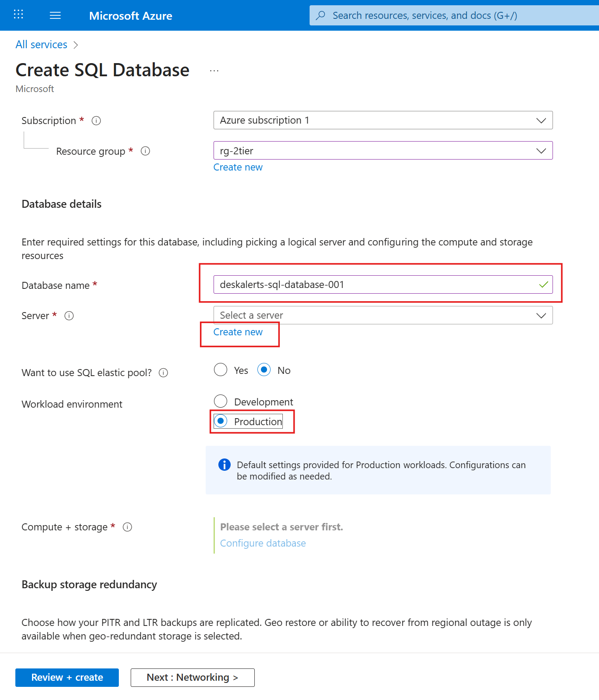Click the search magnifier icon
Viewport: 599px width, 700px height.
coord(321,15)
